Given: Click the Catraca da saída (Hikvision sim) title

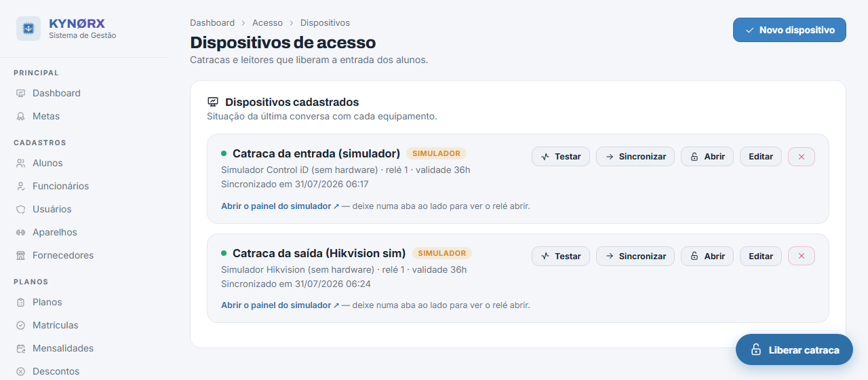Looking at the screenshot, I should [x=319, y=253].
